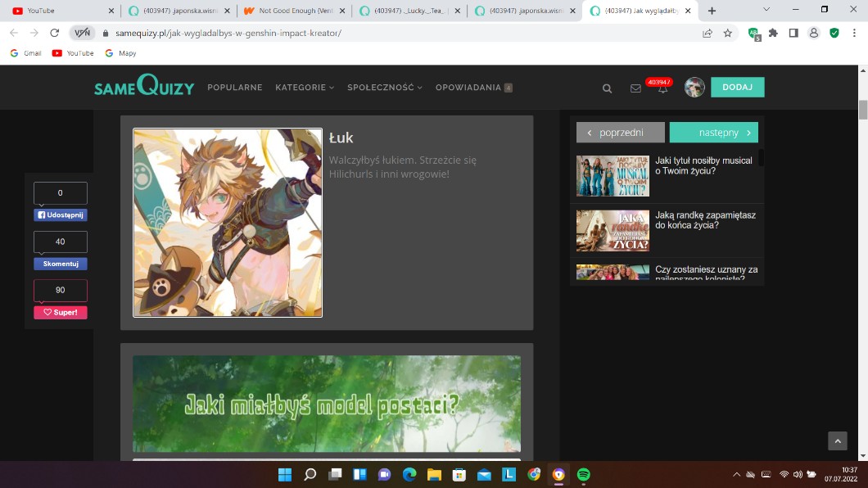This screenshot has width=868, height=488.
Task: Click the scroll-to-top arrow button
Action: [x=837, y=441]
